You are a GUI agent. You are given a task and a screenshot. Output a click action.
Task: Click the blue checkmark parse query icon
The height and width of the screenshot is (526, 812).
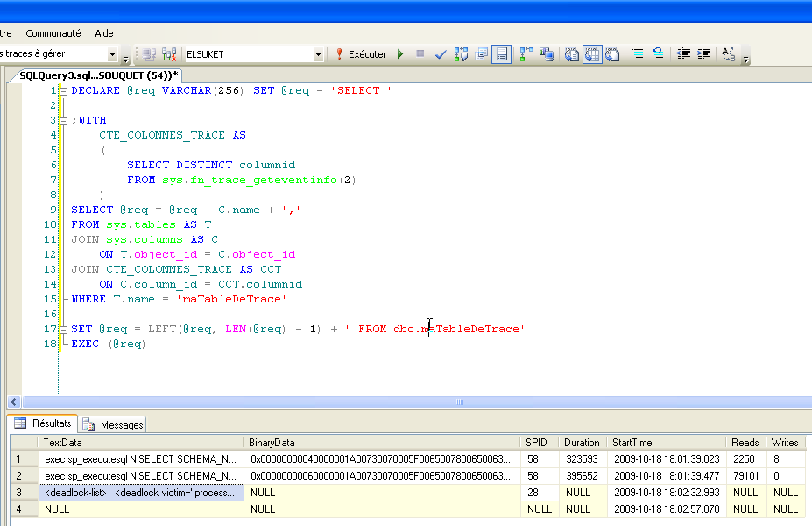point(441,54)
